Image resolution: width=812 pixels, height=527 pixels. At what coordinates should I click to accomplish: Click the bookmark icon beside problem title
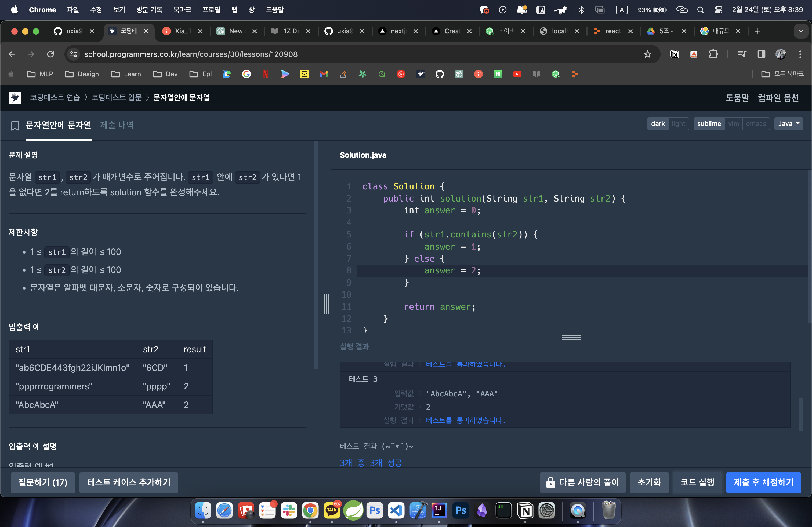(15, 126)
